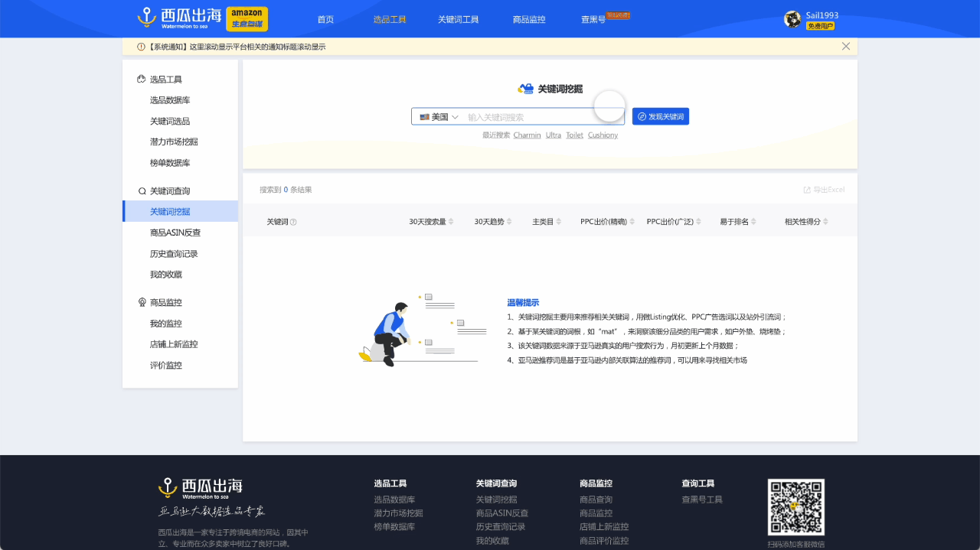The width and height of the screenshot is (980, 550).
Task: Click the Sail1993 username in header
Action: (x=822, y=15)
